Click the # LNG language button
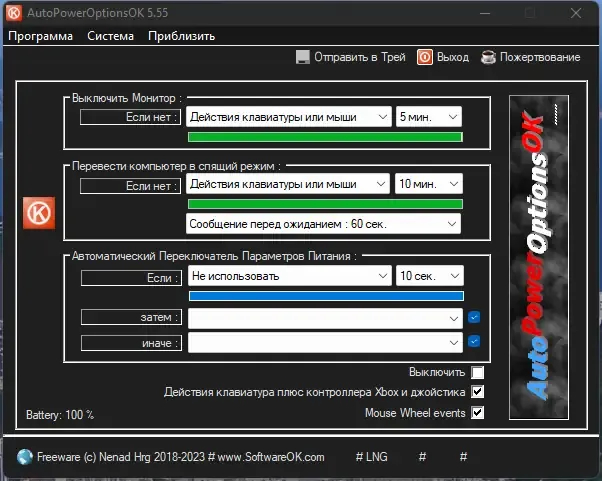The width and height of the screenshot is (602, 481). pyautogui.click(x=372, y=457)
